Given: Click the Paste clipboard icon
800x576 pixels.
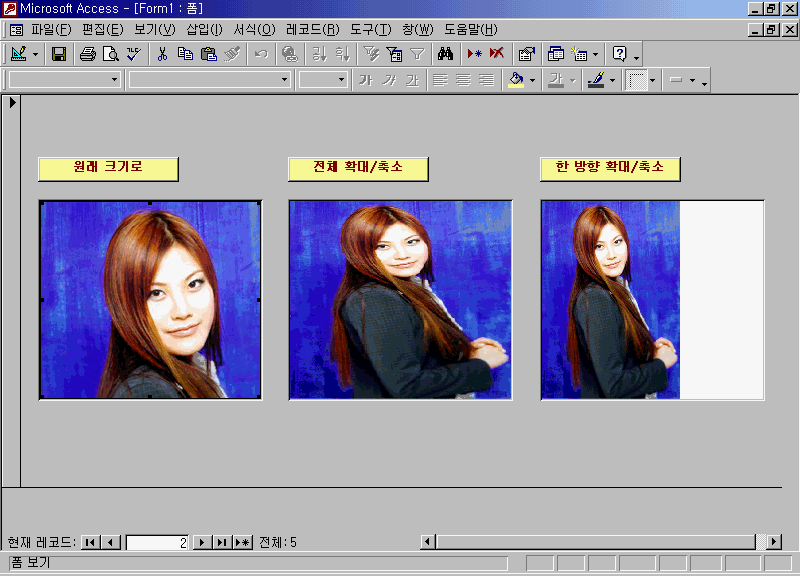Looking at the screenshot, I should coord(209,54).
